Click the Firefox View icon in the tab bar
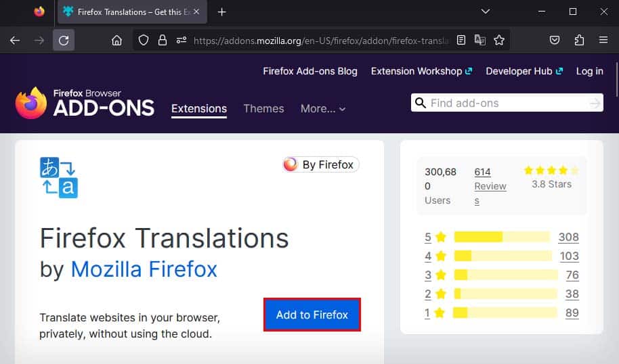 (39, 12)
